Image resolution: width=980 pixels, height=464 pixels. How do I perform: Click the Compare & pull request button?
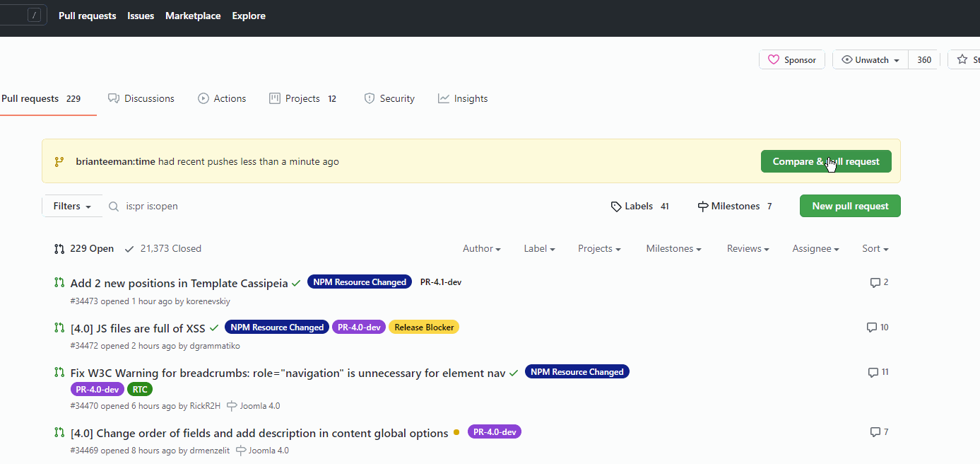826,161
